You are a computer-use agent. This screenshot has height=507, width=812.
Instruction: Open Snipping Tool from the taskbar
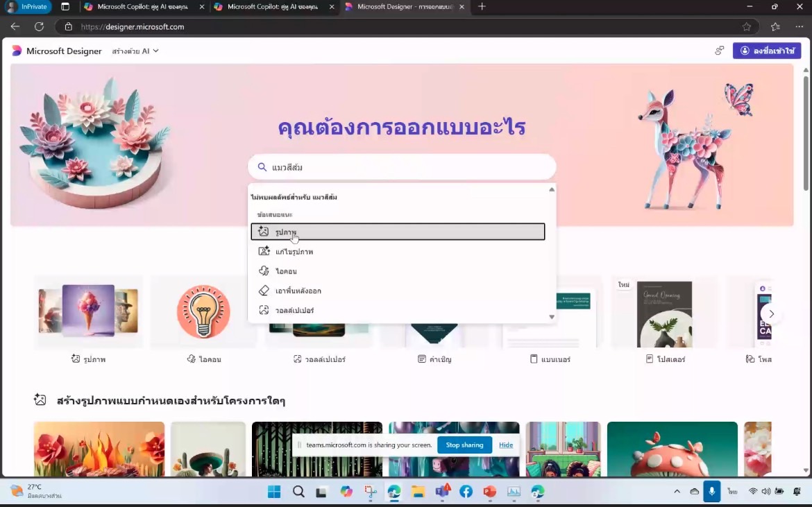coord(370,492)
